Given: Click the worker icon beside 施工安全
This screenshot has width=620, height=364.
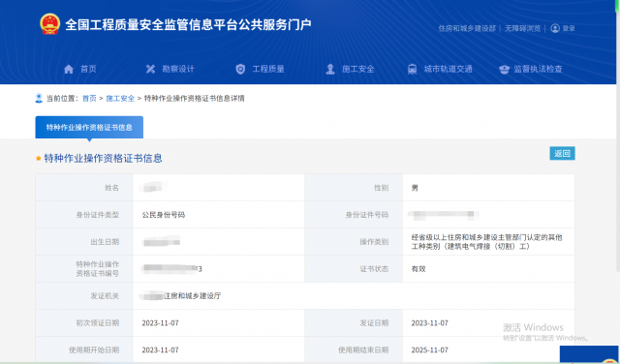Looking at the screenshot, I should point(330,69).
